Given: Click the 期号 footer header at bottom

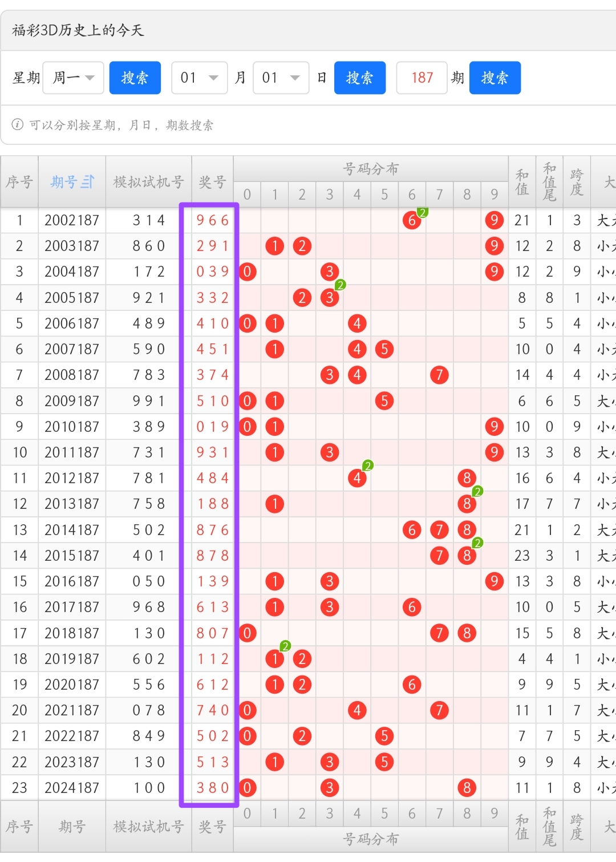Looking at the screenshot, I should click(72, 827).
